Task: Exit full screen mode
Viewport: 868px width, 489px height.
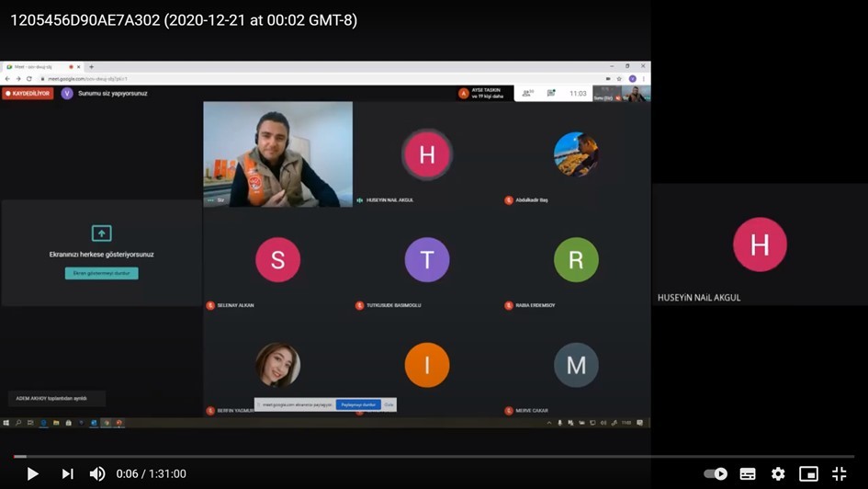Action: pos(839,473)
